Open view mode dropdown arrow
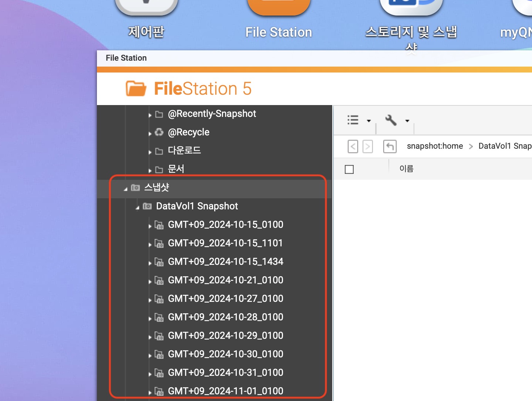Viewport: 532px width, 401px height. 368,121
